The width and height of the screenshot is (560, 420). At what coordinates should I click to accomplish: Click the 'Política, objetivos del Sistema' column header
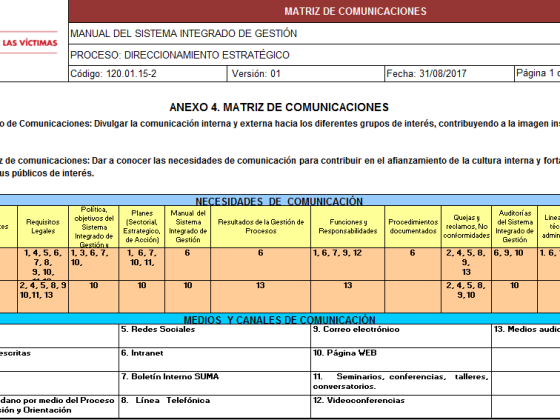pos(94,226)
